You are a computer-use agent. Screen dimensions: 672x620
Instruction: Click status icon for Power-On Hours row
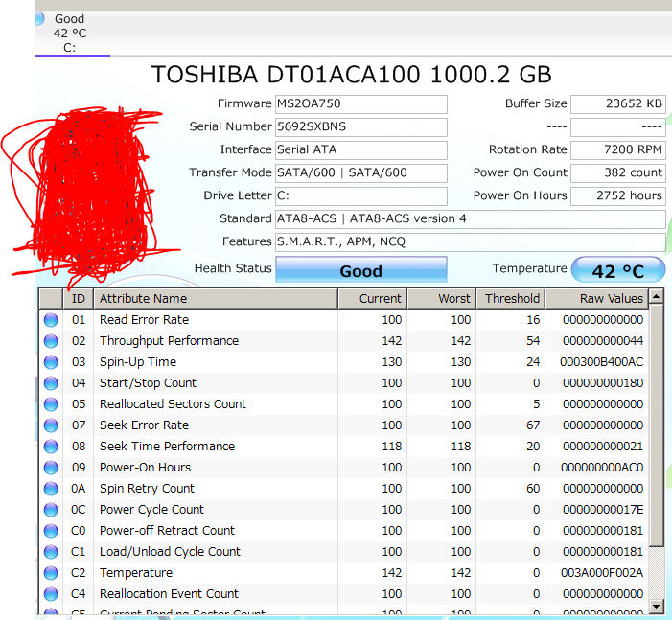pyautogui.click(x=51, y=467)
